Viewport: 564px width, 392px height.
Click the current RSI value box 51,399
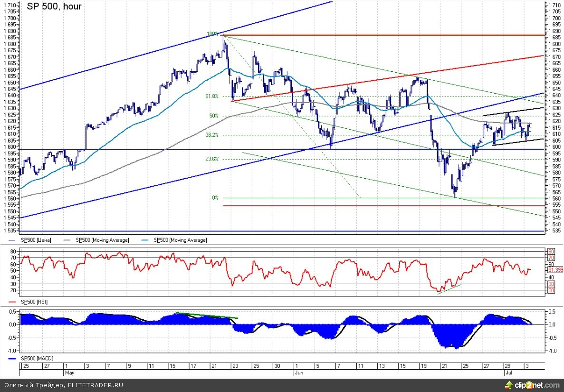tap(554, 269)
